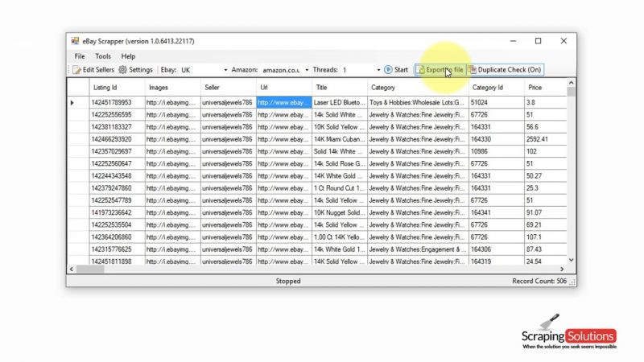Select image url cell in row 142244343548

[172, 176]
